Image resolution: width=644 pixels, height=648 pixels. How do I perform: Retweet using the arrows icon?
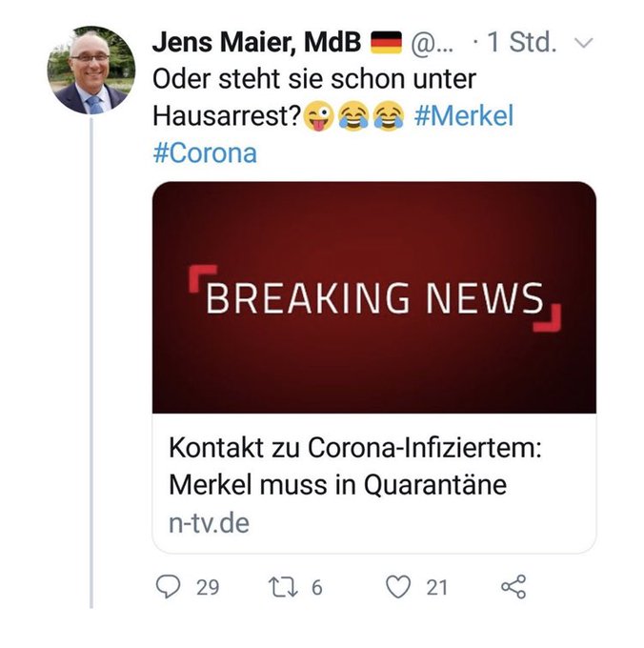click(283, 587)
